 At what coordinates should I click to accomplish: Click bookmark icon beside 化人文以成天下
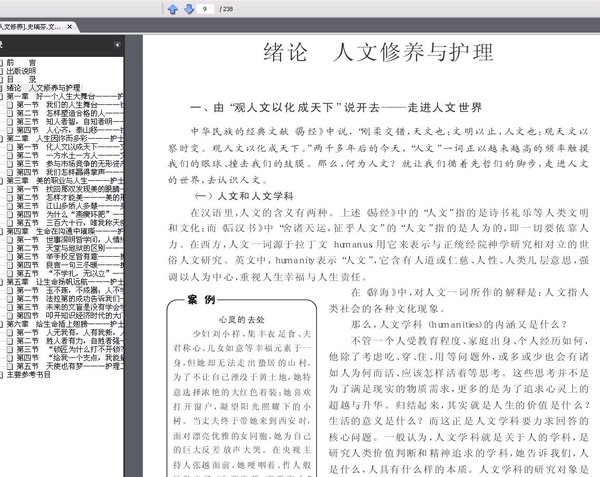(10, 147)
